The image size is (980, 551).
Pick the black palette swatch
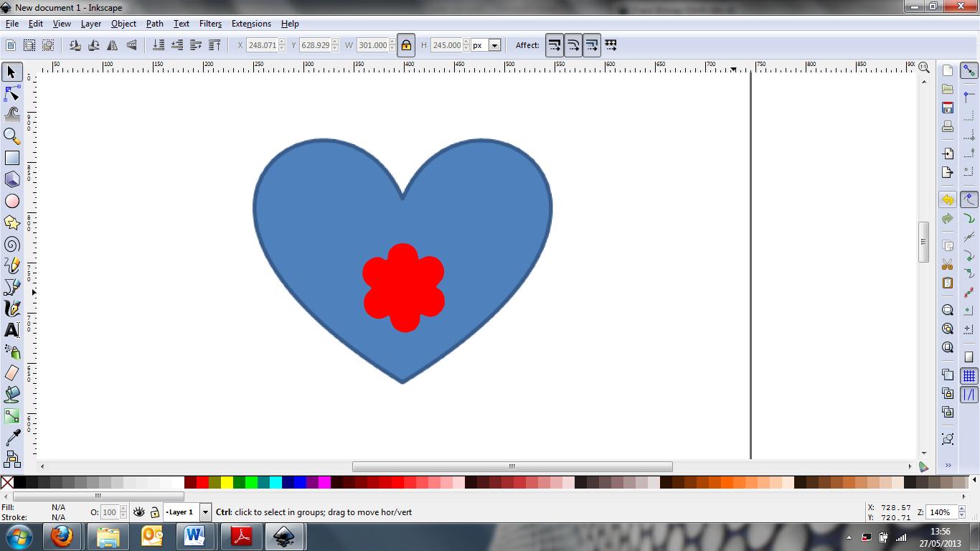tap(20, 482)
